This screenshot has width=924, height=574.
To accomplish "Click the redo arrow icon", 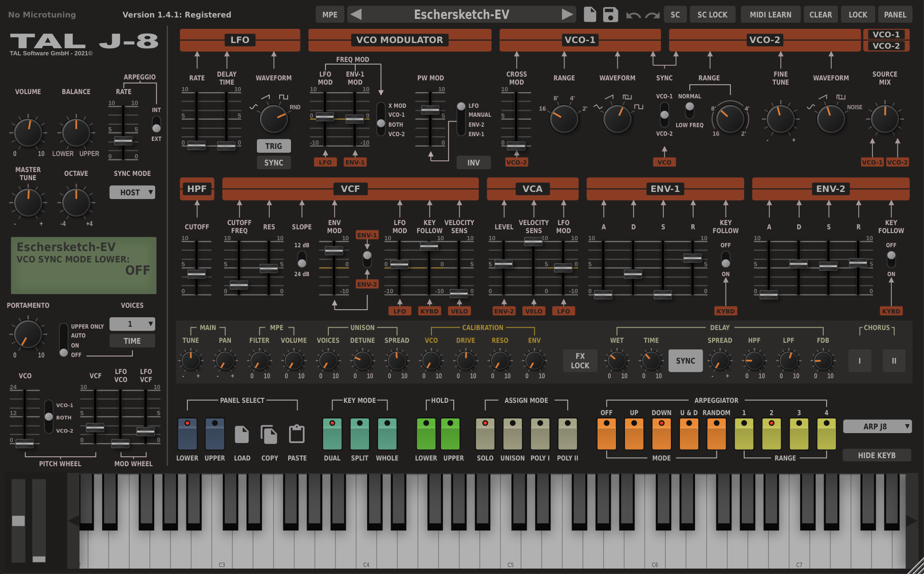I will [x=653, y=15].
